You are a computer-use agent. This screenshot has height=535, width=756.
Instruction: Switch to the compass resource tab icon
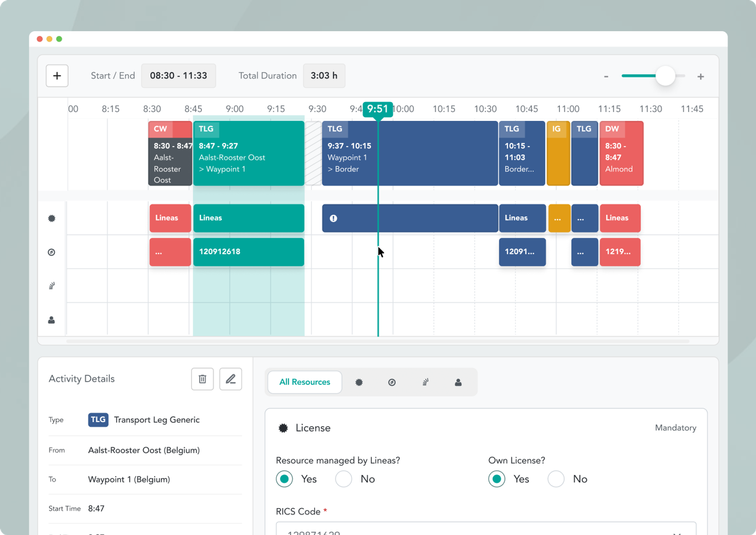point(392,382)
